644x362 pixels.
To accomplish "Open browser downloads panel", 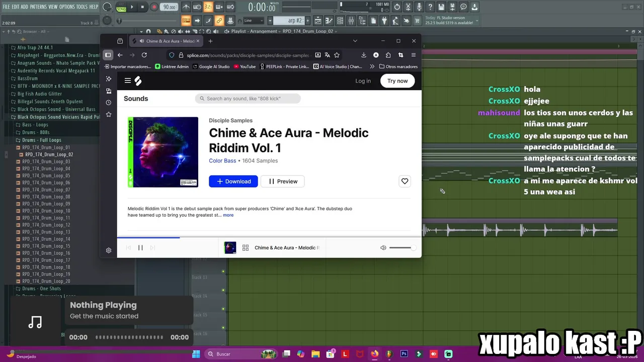I will (x=364, y=55).
